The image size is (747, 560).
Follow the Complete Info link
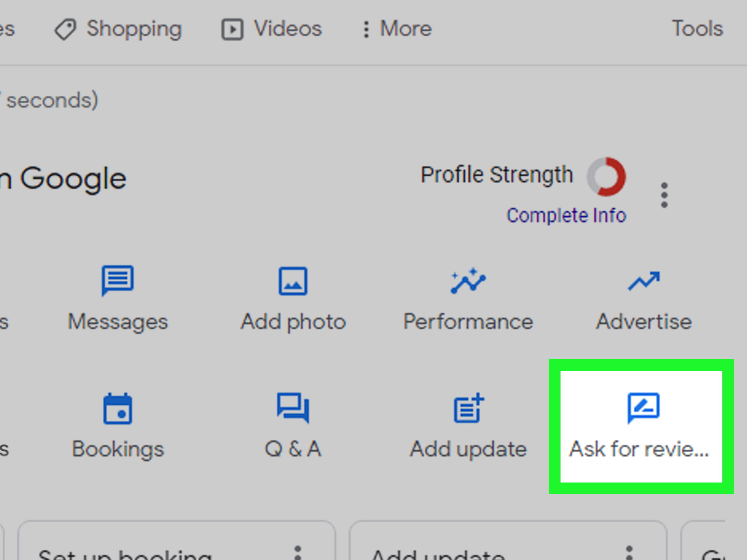click(567, 215)
